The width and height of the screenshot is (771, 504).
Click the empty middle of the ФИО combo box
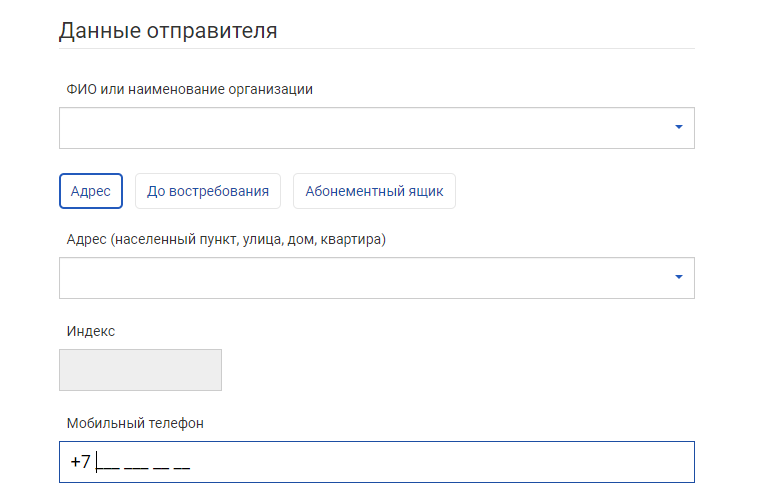360,128
